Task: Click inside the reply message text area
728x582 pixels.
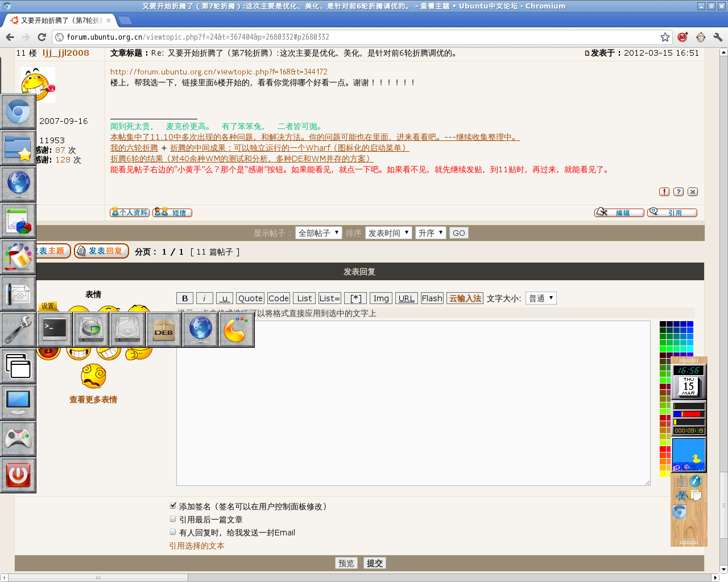Action: pos(413,403)
